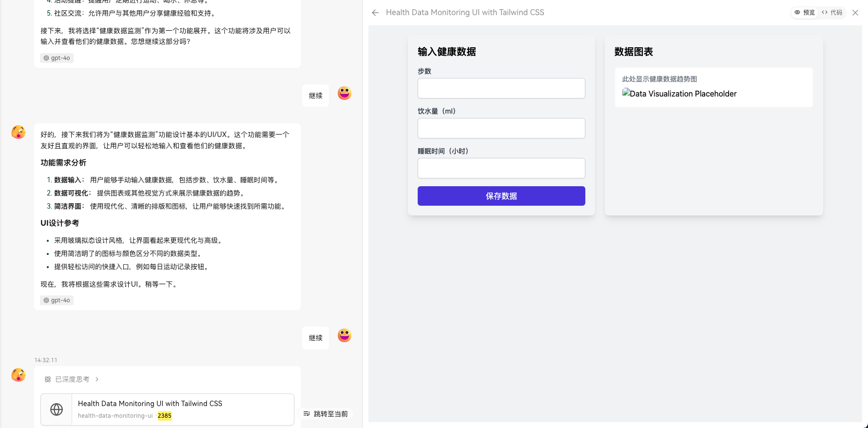Click the second gpt-4o model tag
The width and height of the screenshot is (868, 428).
[57, 300]
